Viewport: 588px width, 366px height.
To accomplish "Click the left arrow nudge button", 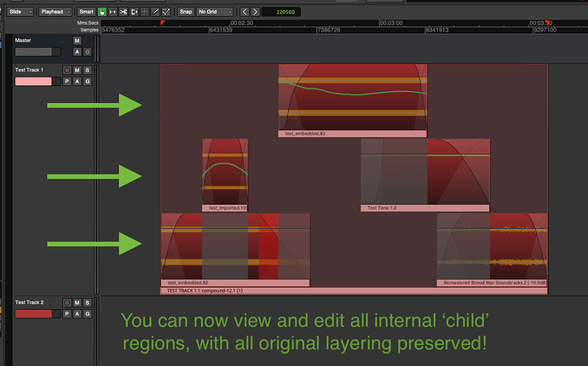I will (245, 12).
